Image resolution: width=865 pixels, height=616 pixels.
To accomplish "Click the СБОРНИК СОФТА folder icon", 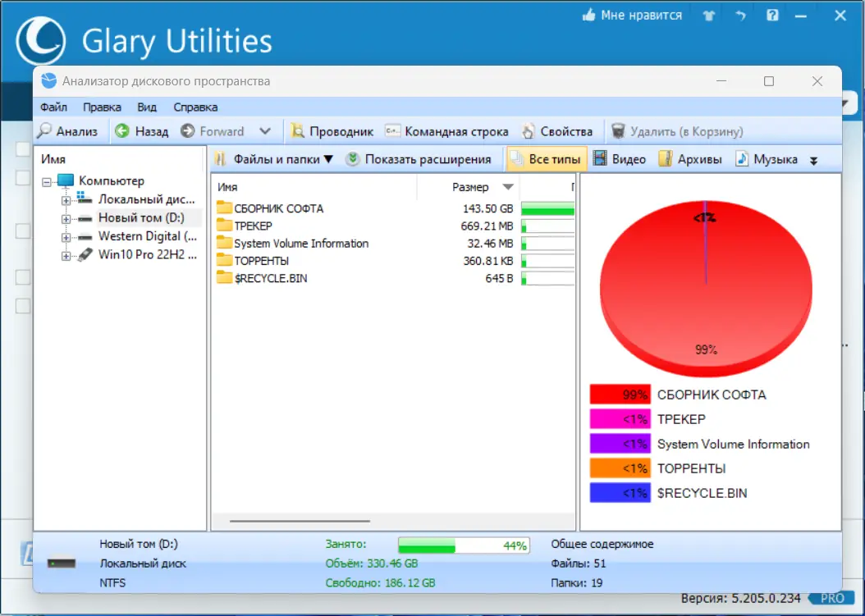I will coord(224,208).
